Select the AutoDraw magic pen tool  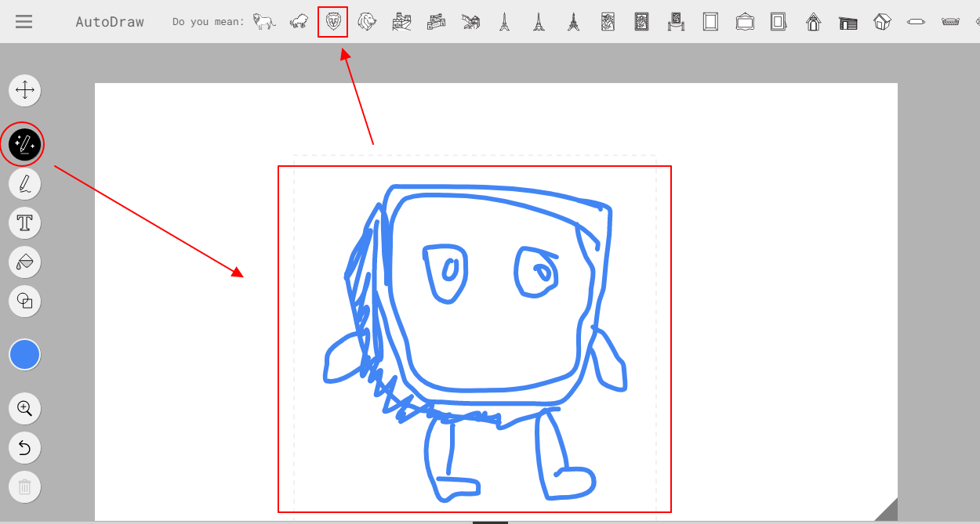[x=24, y=144]
